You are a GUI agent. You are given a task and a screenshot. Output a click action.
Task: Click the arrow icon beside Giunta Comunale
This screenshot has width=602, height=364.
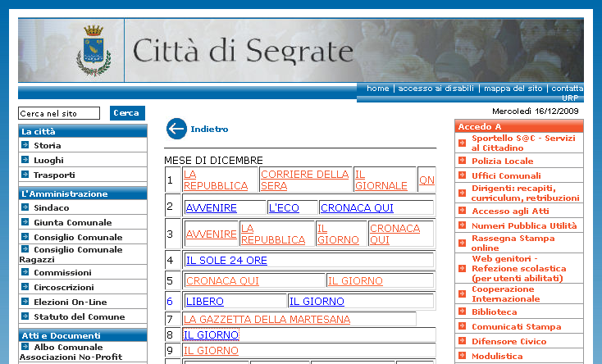pos(25,221)
